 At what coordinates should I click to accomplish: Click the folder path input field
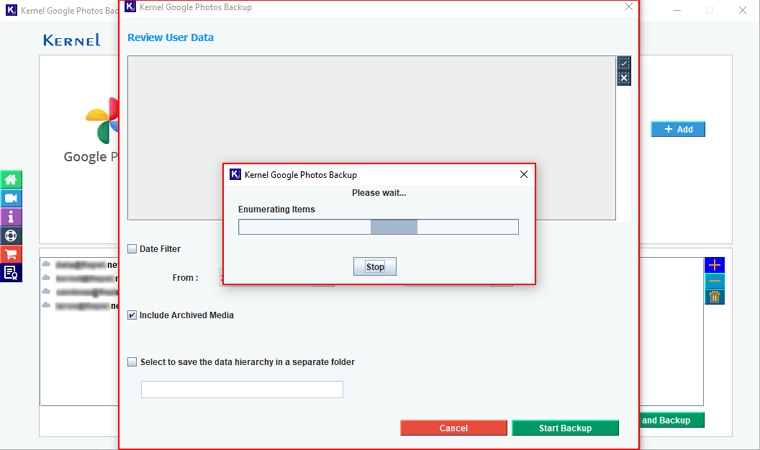(x=242, y=389)
